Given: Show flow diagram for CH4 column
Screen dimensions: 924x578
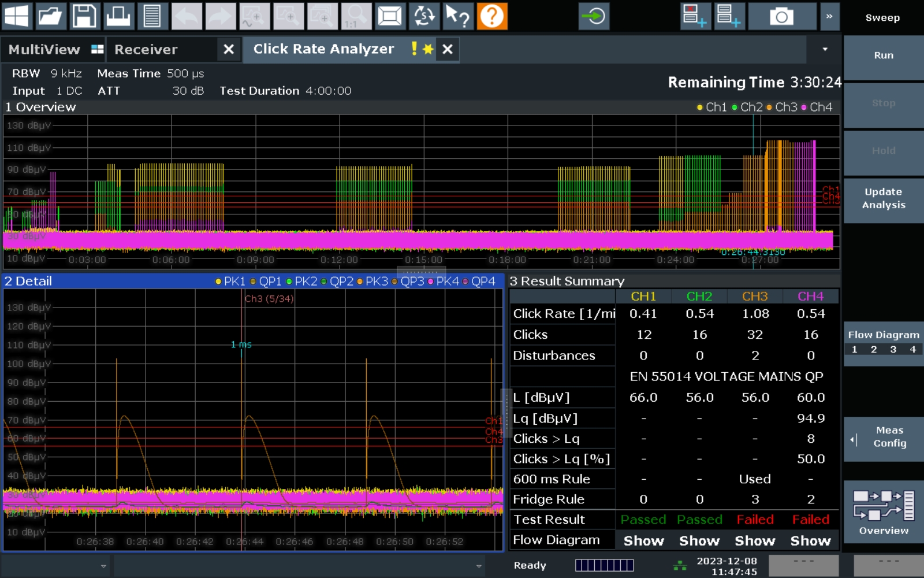Looking at the screenshot, I should 811,541.
